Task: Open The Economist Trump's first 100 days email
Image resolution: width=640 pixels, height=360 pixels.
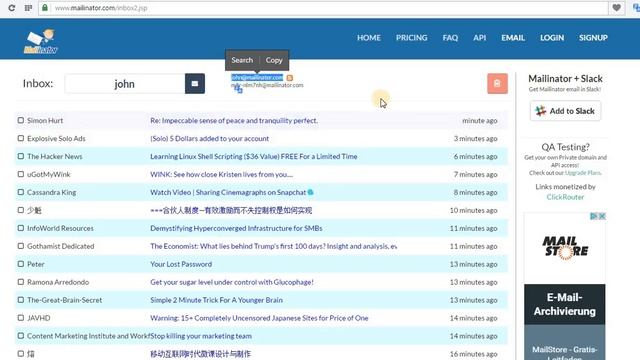Action: point(273,246)
